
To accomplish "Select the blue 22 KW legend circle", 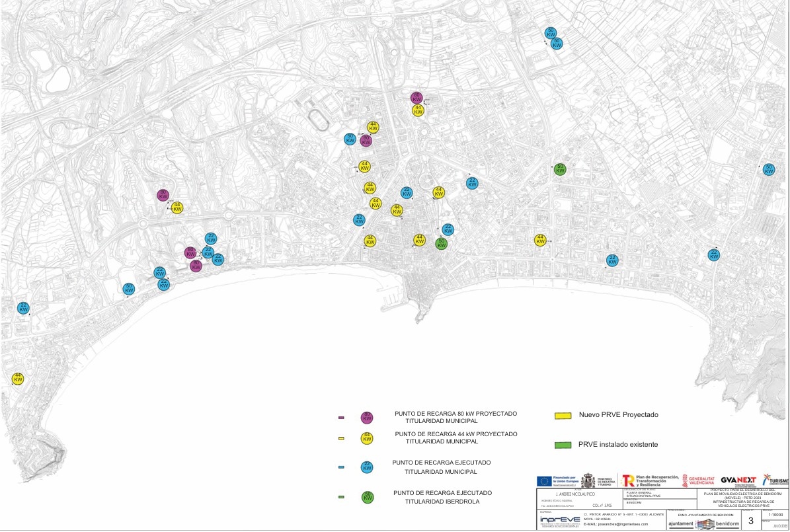I will (366, 467).
